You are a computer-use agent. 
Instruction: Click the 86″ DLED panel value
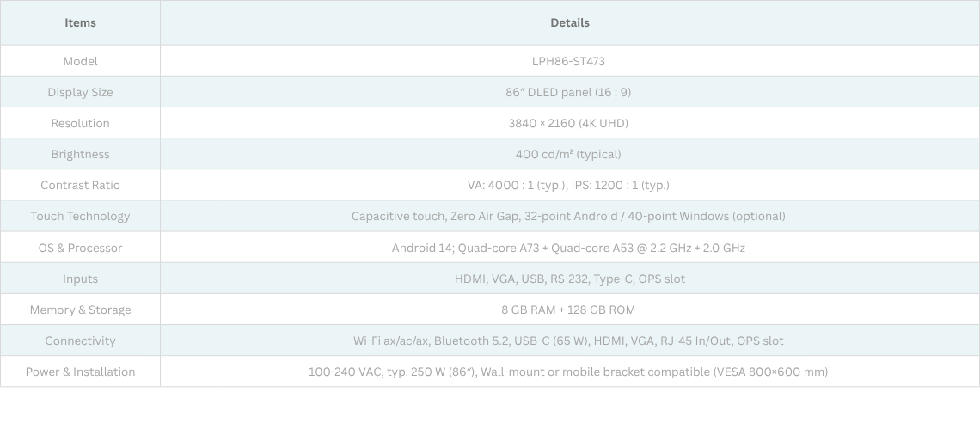(569, 92)
